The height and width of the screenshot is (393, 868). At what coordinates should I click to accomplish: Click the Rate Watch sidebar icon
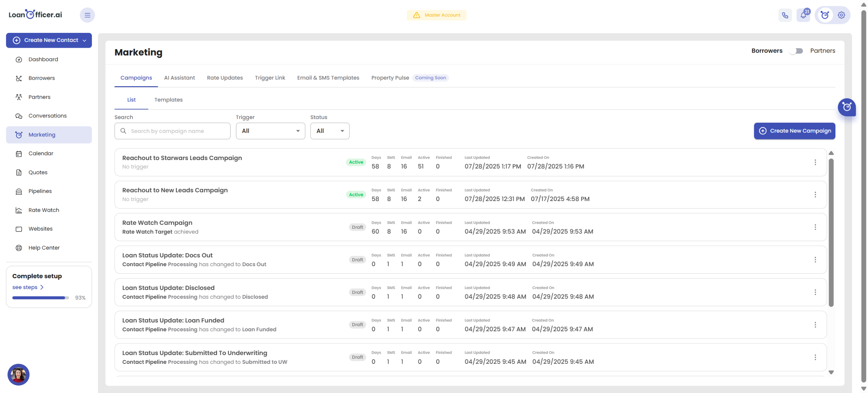coord(19,210)
